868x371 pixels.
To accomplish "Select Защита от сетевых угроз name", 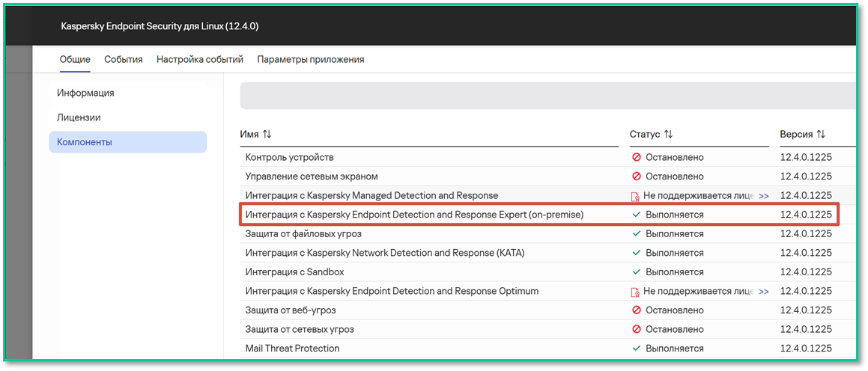I will 300,330.
